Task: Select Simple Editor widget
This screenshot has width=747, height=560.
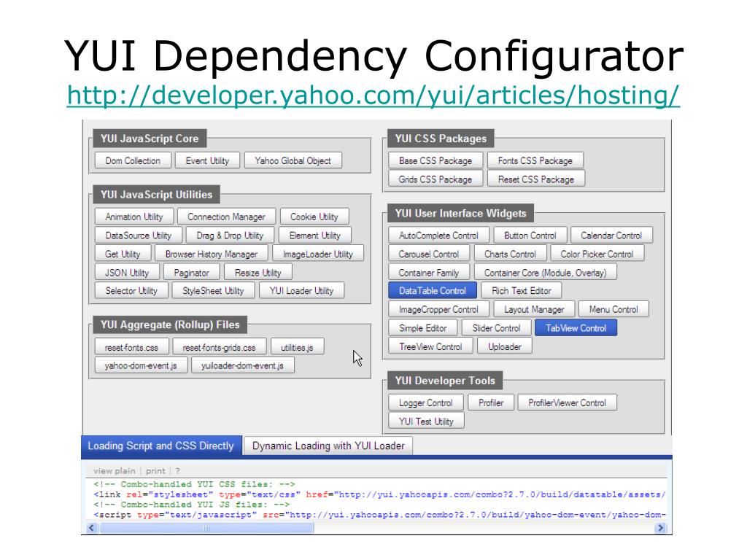Action: click(x=423, y=328)
